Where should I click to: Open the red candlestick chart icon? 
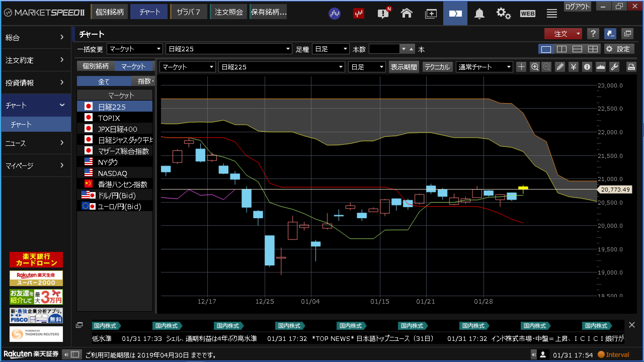click(x=358, y=13)
